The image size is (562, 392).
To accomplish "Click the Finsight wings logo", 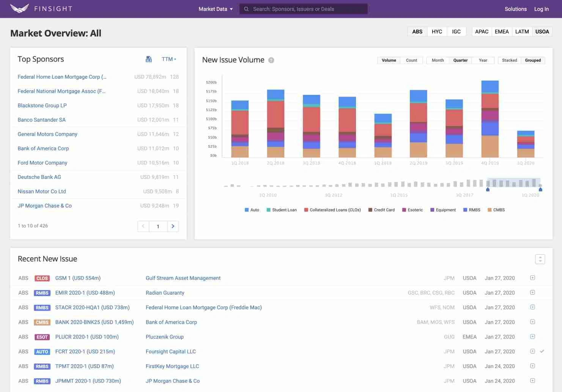I will [20, 8].
